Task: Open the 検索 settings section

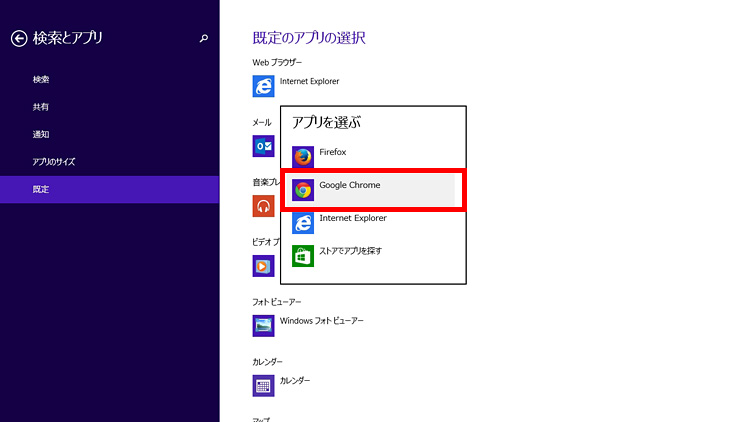Action: [x=41, y=79]
